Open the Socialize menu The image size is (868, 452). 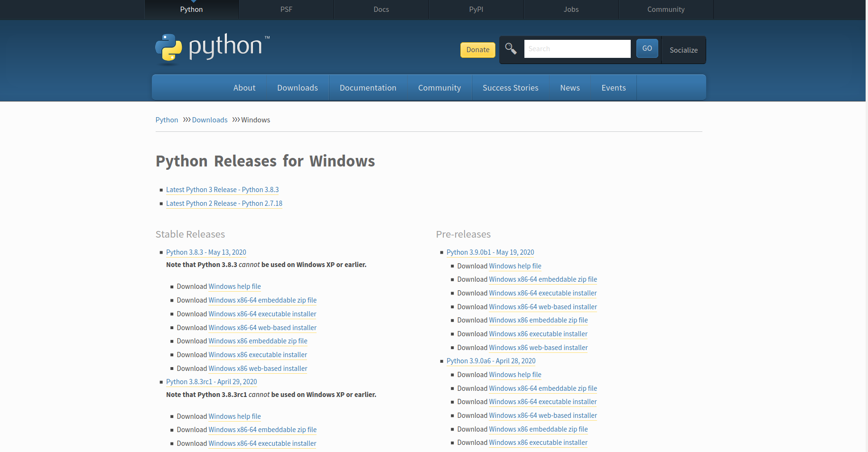[x=683, y=50]
